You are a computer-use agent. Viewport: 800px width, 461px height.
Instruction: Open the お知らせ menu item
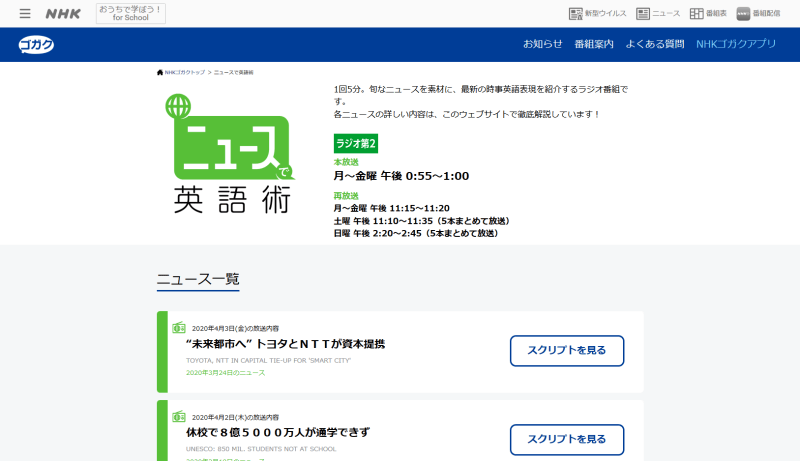pyautogui.click(x=542, y=44)
